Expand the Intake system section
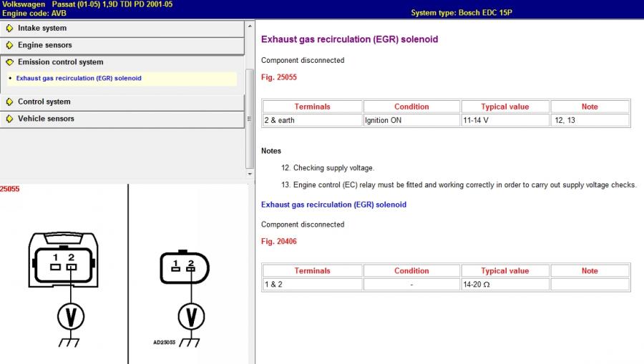 tap(42, 29)
